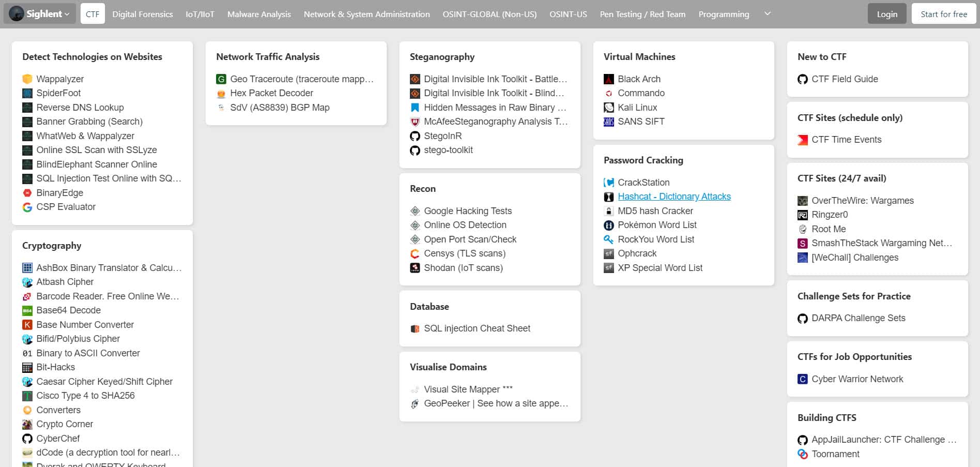Screen dimensions: 980x467
Task: Click the McAfee shield icon
Action: 415,122
